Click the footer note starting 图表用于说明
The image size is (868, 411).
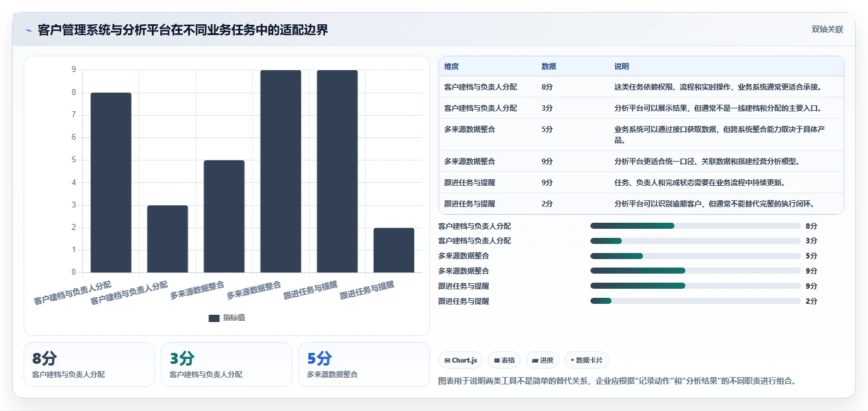tap(617, 381)
